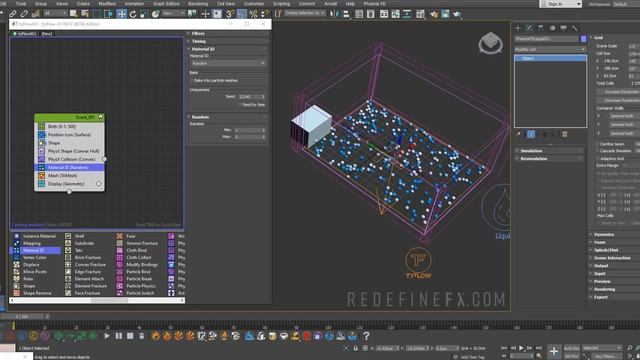
Task: Click the pause button on the Phoenix toolbar
Action: tap(118, 336)
